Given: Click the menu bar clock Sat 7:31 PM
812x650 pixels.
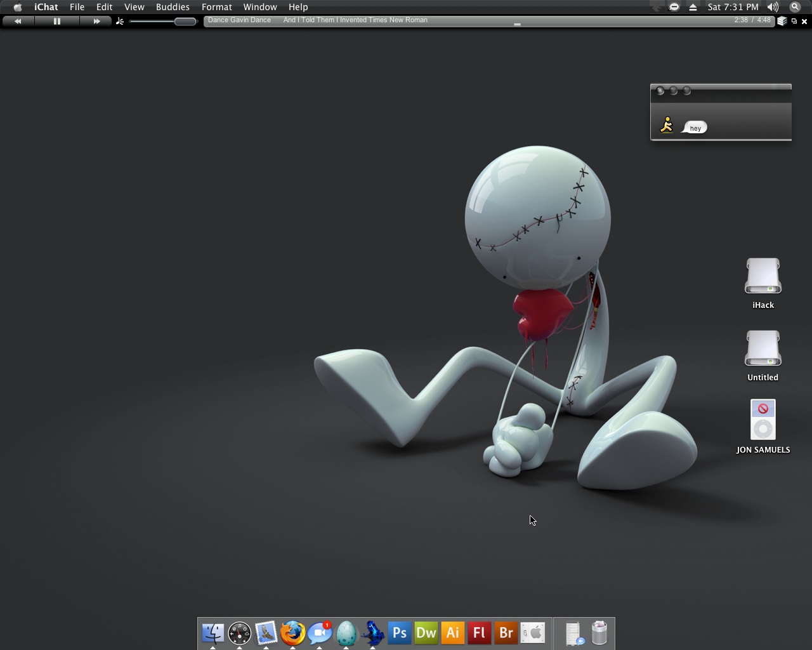Looking at the screenshot, I should (733, 7).
